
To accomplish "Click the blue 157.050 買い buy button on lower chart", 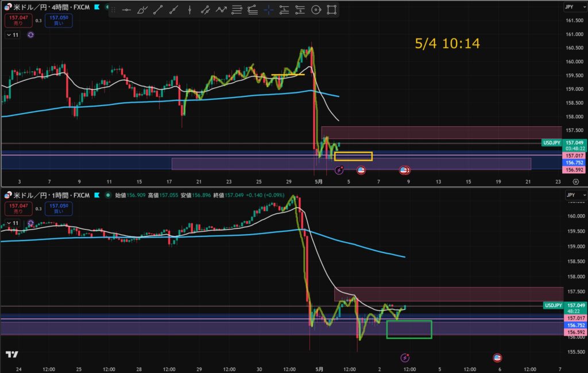I will [59, 208].
